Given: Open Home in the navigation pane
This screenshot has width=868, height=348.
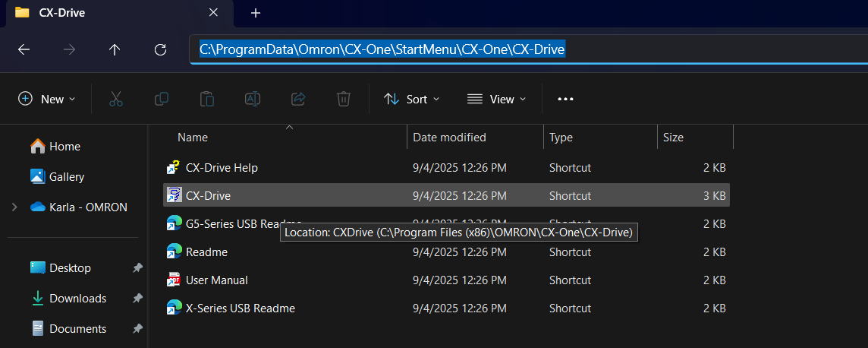Looking at the screenshot, I should (64, 147).
